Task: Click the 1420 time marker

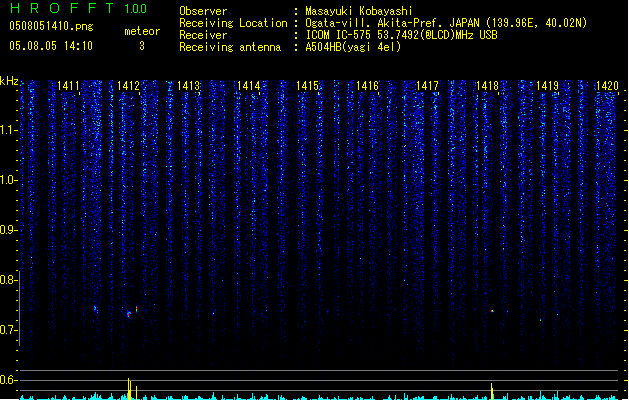Action: (607, 86)
